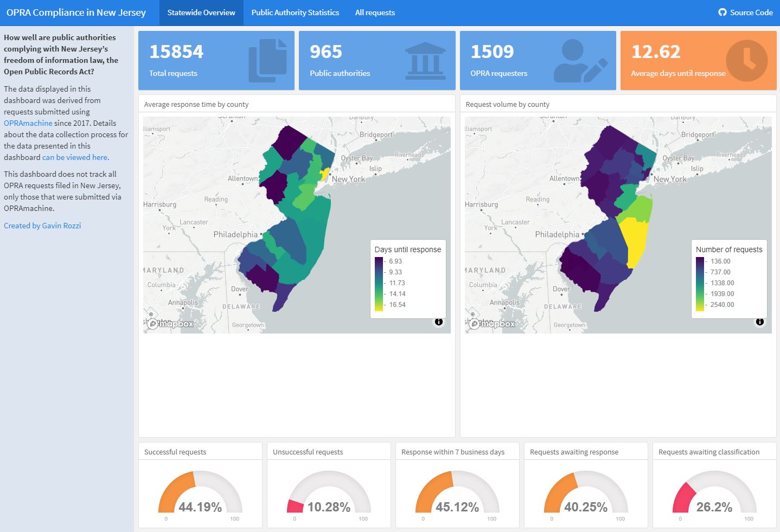Click the bank icon on Public authorities card
780x532 pixels.
coord(426,60)
